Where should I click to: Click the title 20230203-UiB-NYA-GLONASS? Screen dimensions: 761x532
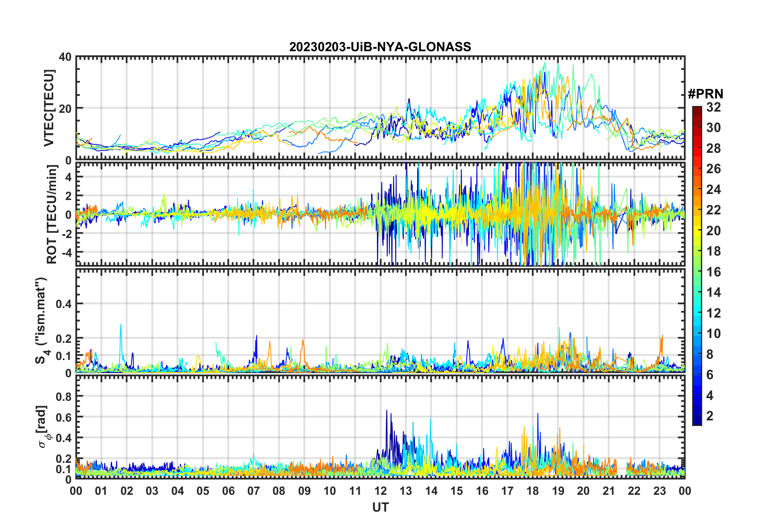pyautogui.click(x=380, y=47)
